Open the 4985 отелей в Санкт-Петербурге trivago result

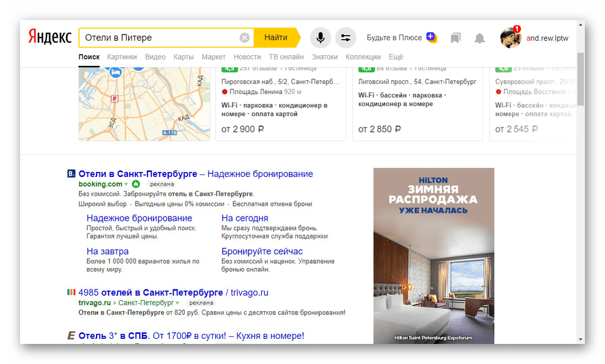point(173,292)
